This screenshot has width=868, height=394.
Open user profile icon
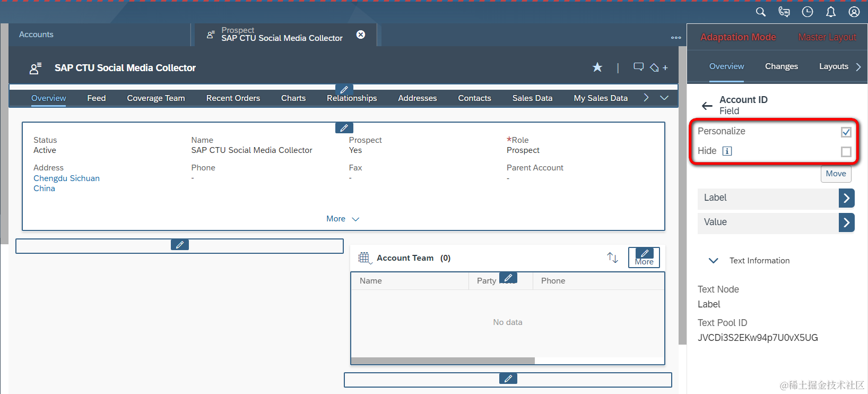click(x=854, y=12)
